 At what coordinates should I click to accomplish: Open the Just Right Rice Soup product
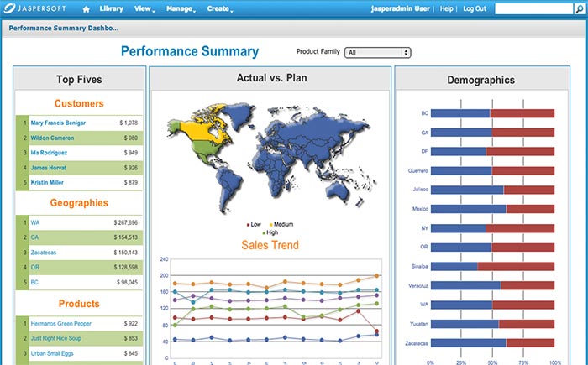tap(56, 338)
